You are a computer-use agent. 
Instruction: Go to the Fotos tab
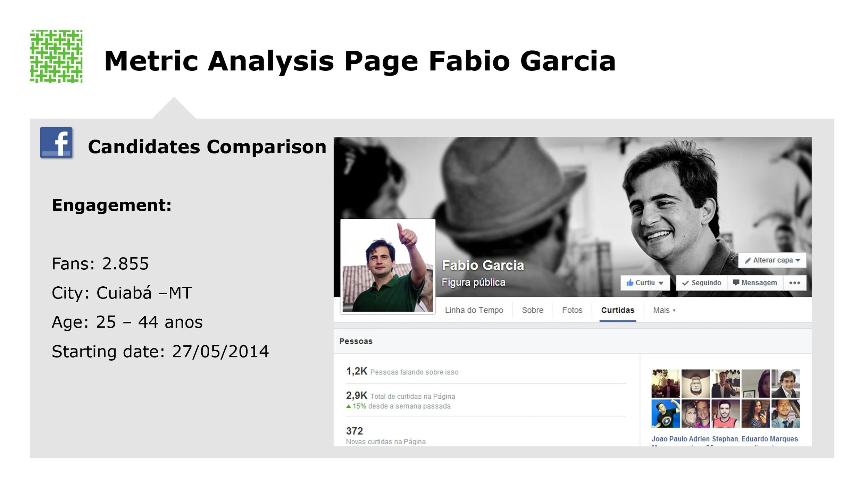pyautogui.click(x=572, y=310)
